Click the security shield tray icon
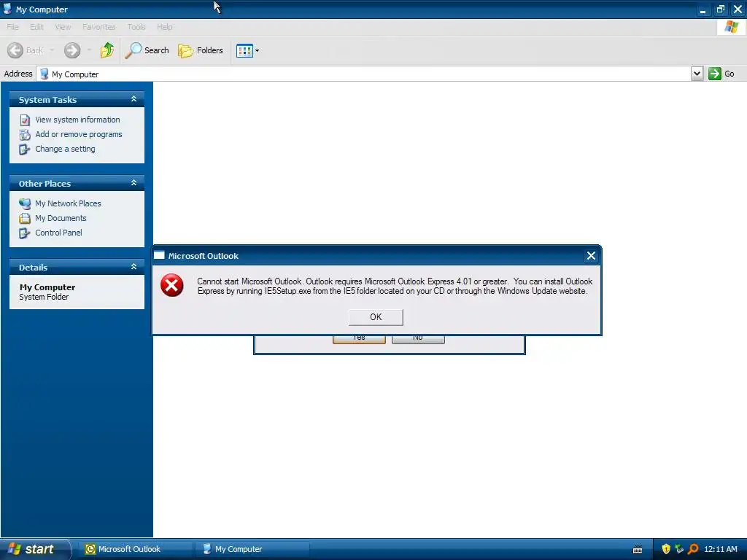This screenshot has height=560, width=747. coord(666,549)
